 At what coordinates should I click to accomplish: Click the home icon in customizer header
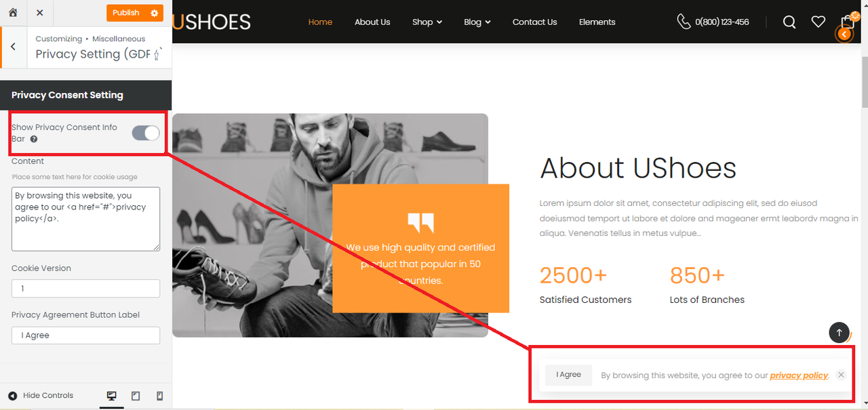coord(13,13)
